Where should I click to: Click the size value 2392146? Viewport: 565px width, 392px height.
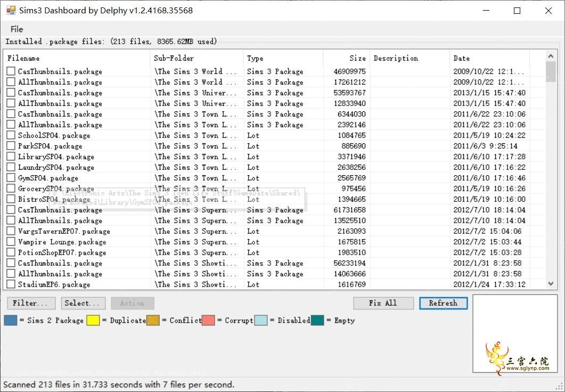click(x=351, y=125)
